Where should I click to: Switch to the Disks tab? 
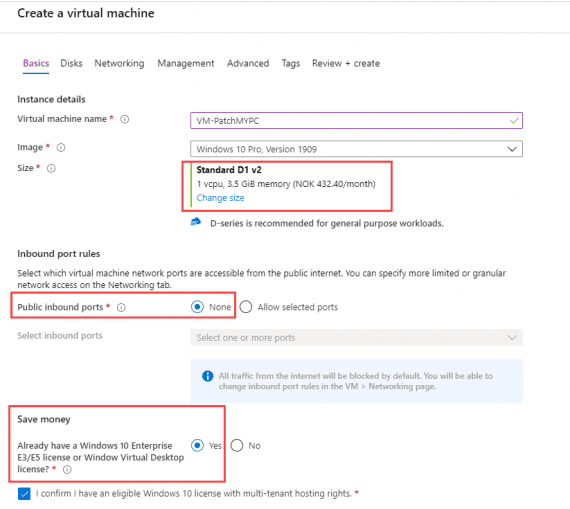[x=72, y=63]
